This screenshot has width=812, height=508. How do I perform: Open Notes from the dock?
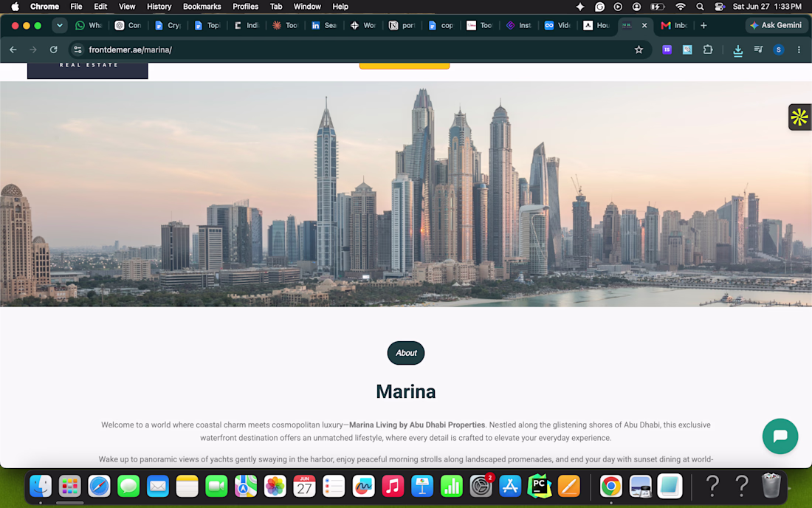tap(187, 487)
